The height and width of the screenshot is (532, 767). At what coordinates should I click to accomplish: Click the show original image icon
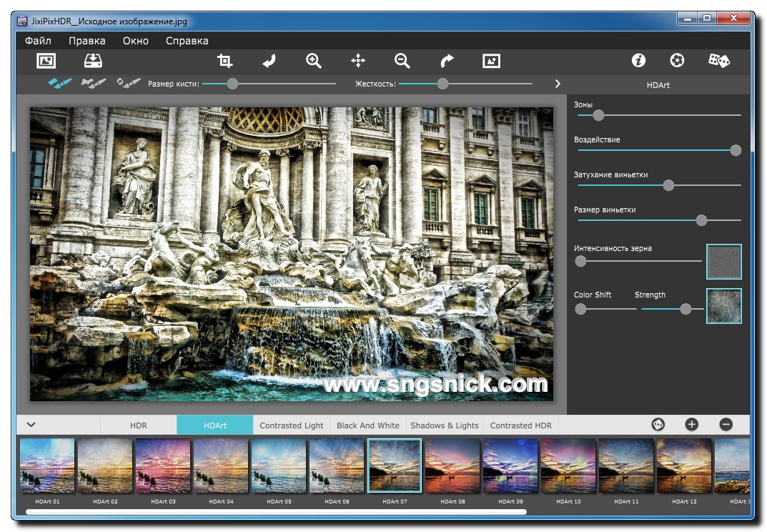click(x=491, y=61)
